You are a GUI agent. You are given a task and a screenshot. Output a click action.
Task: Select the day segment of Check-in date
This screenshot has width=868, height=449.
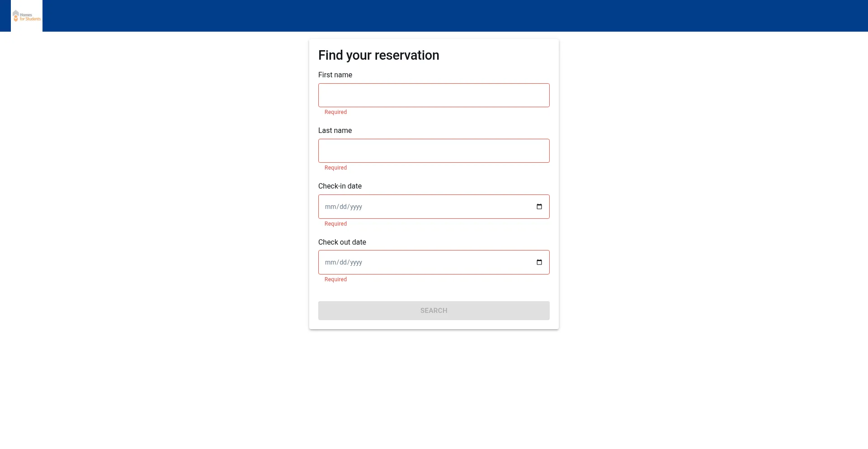tap(343, 207)
